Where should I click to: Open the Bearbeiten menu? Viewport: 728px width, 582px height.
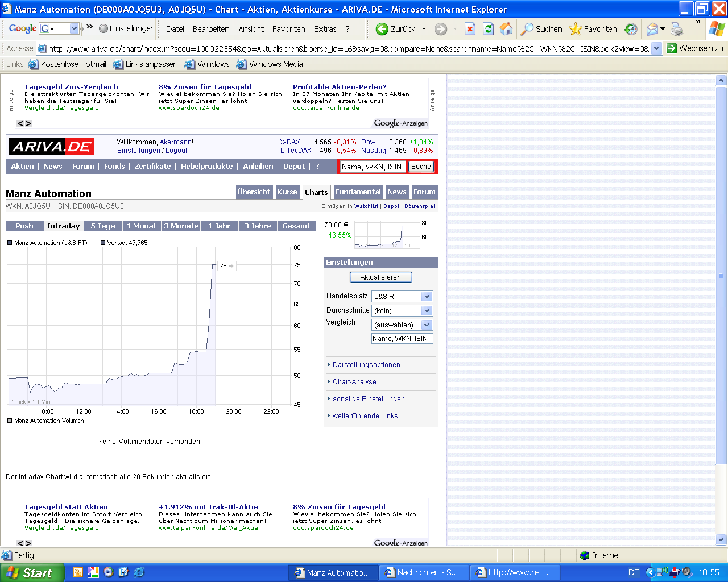coord(211,29)
